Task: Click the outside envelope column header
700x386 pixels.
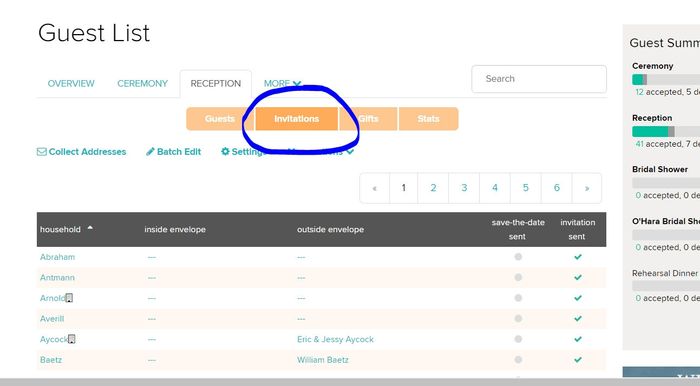Action: pos(330,229)
